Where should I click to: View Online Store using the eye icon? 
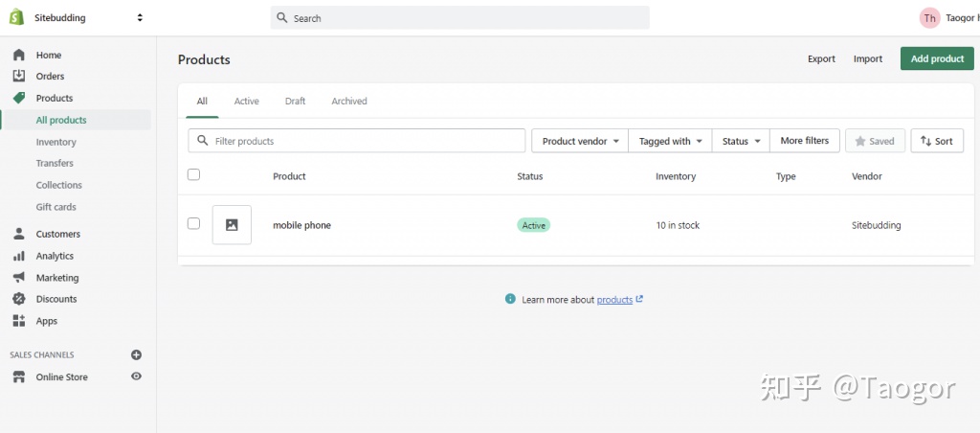136,376
